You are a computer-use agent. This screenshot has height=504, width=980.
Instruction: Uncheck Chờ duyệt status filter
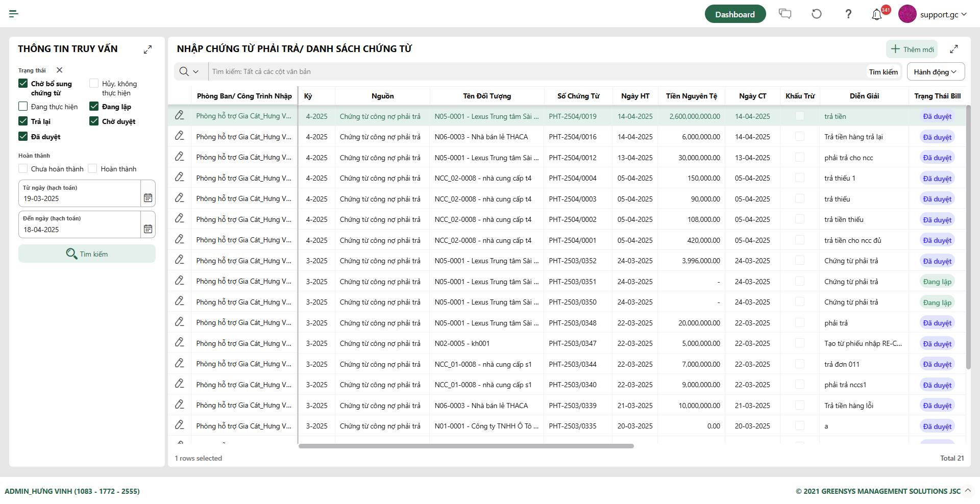94,121
